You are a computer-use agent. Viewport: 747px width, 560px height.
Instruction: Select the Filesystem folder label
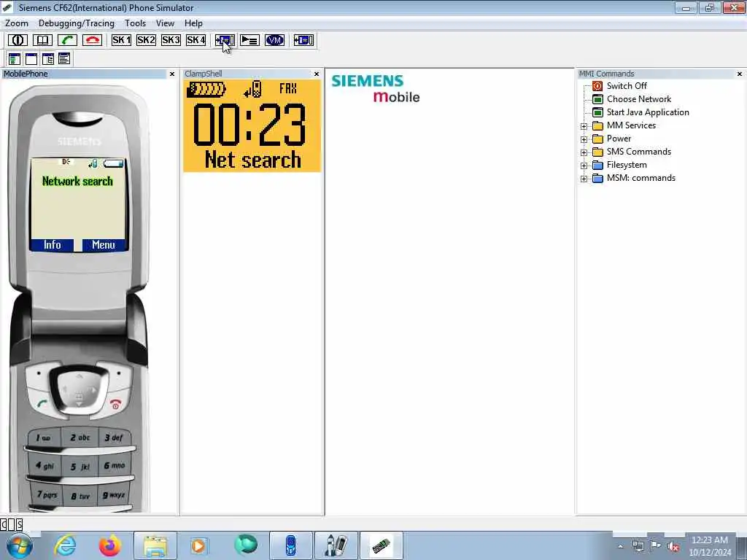tap(627, 165)
